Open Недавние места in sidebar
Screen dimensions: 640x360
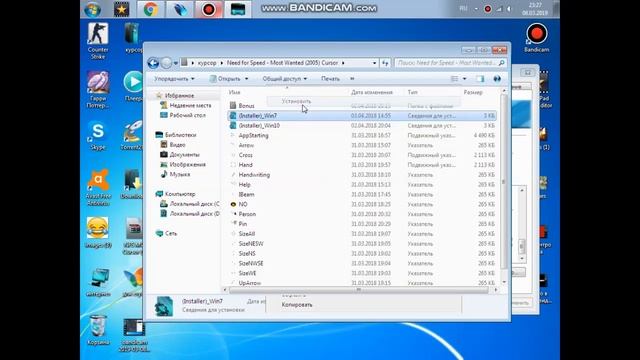(190, 105)
